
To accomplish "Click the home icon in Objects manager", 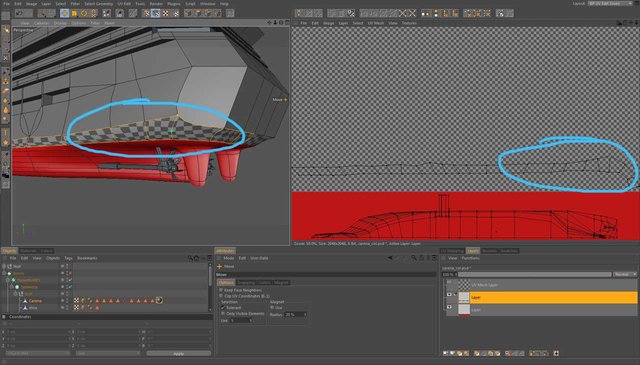I will (x=196, y=258).
